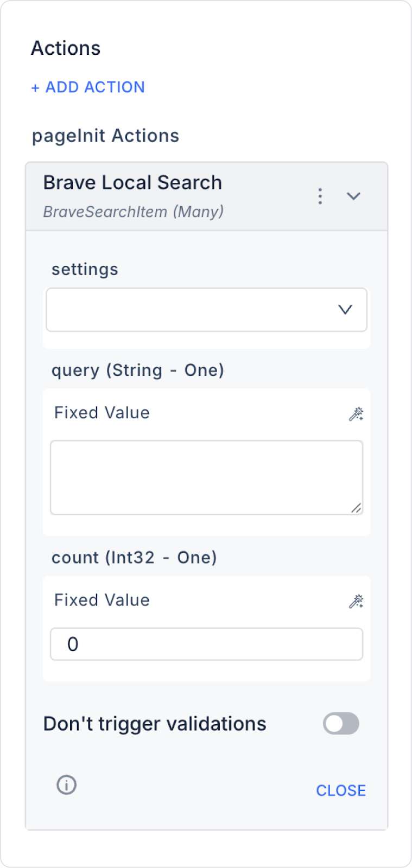Click the magic wand icon for query
This screenshot has height=868, width=412.
pyautogui.click(x=356, y=414)
